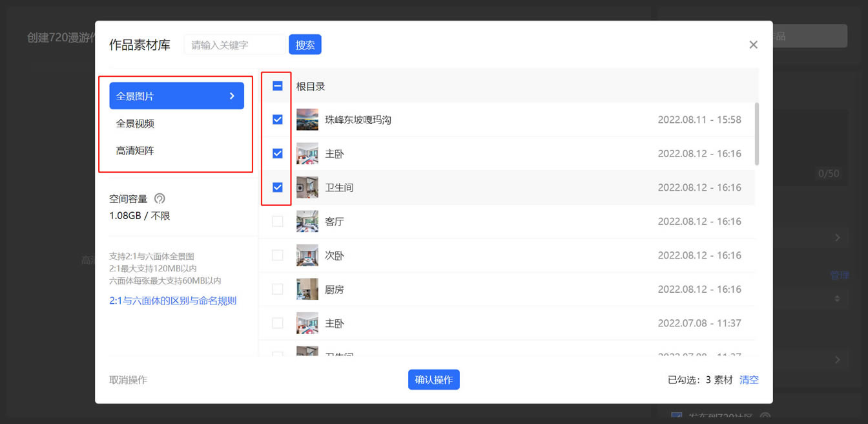
Task: Click the 珠峰东坡嘎玛沟 thumbnail
Action: point(307,120)
